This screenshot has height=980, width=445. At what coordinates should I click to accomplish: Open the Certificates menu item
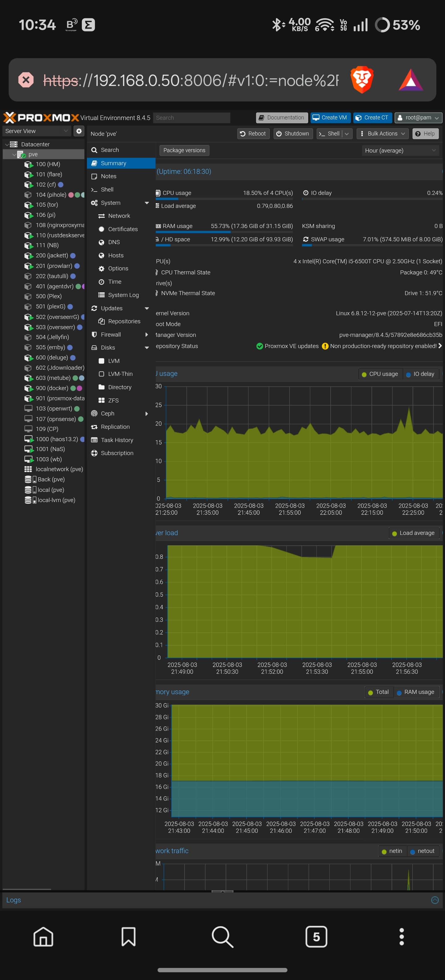121,229
